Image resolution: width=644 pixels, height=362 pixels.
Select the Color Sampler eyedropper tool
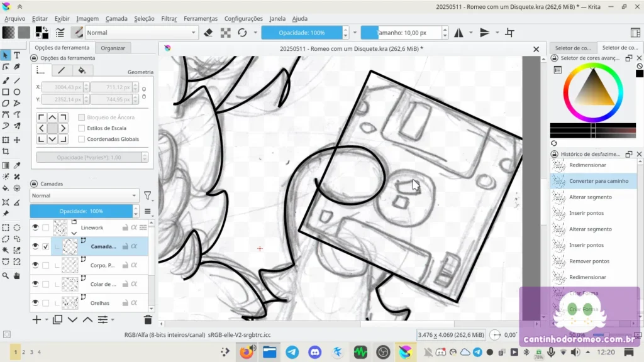click(x=17, y=165)
